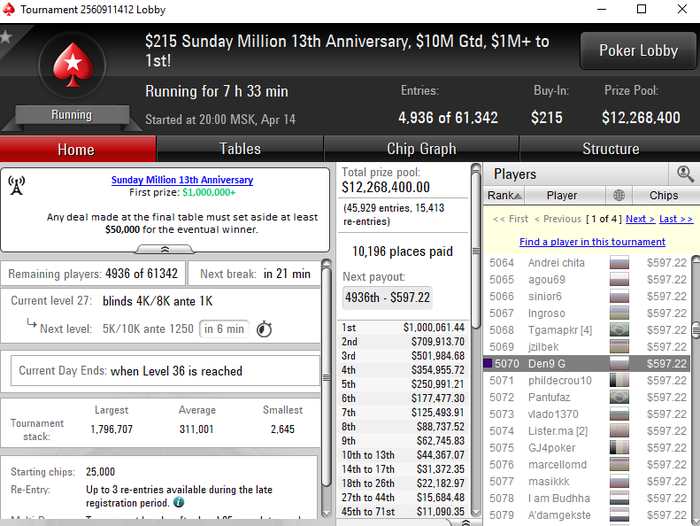Screen dimensions: 700x526
Task: Click the smallest stack value 2,645
Action: tap(283, 429)
